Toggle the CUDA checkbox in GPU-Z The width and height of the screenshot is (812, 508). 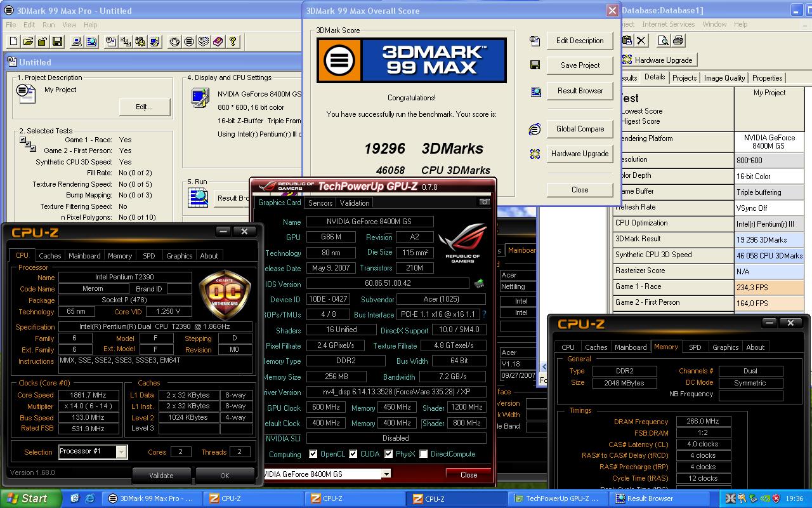click(353, 454)
